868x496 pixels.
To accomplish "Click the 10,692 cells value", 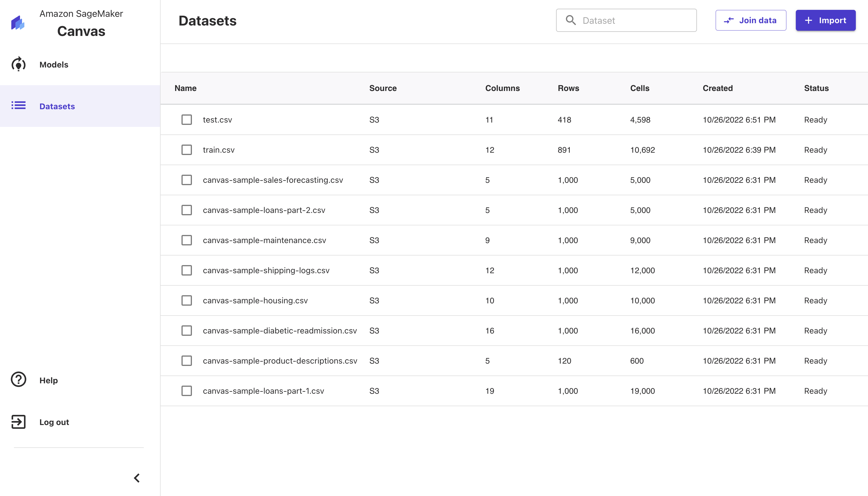I will 642,150.
